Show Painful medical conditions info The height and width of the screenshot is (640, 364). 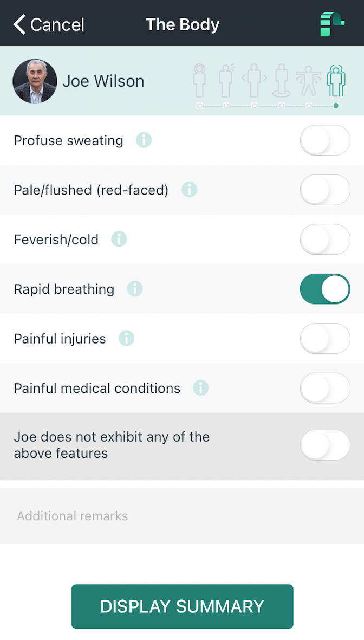click(x=201, y=388)
